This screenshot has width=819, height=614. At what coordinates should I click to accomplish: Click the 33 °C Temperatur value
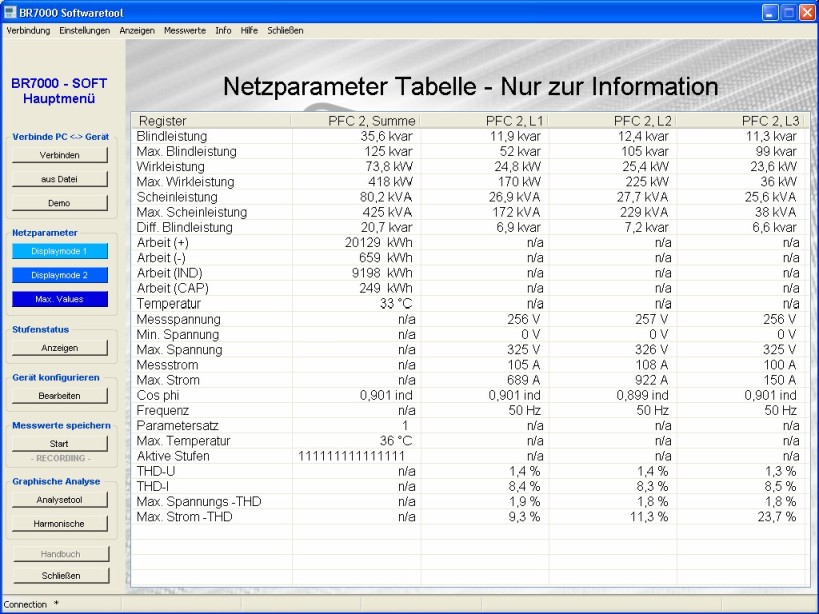point(396,303)
